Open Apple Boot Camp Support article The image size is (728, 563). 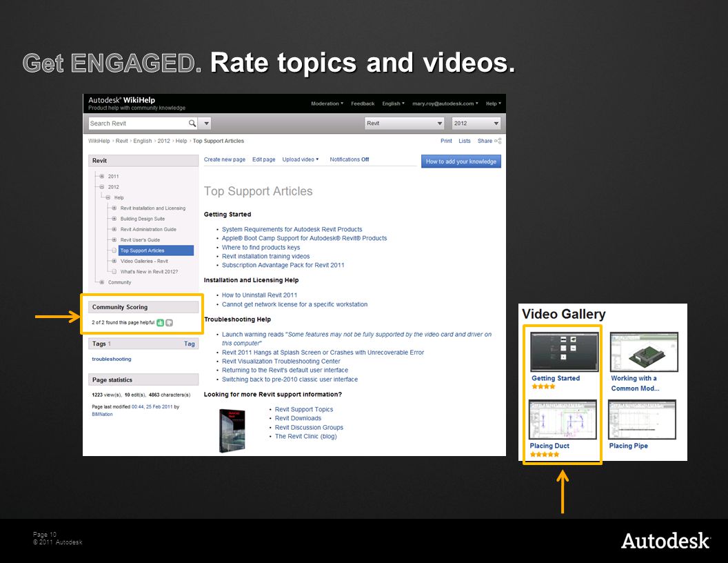(x=304, y=238)
